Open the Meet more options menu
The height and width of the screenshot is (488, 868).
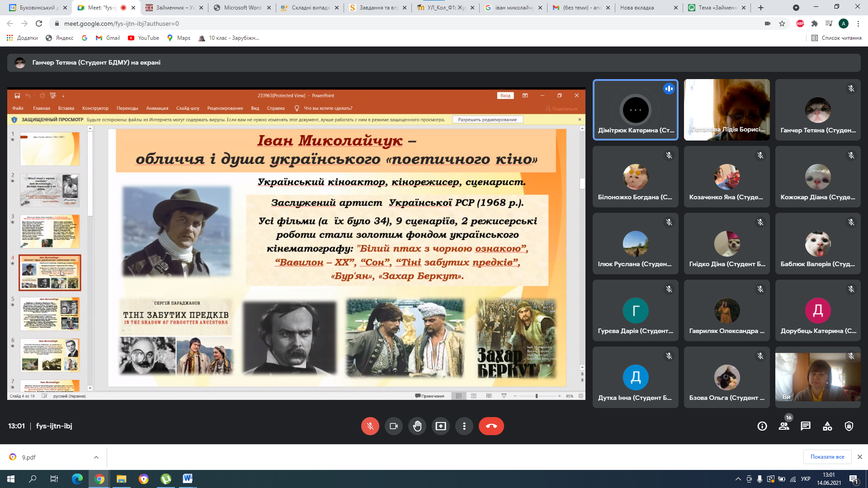click(x=464, y=426)
